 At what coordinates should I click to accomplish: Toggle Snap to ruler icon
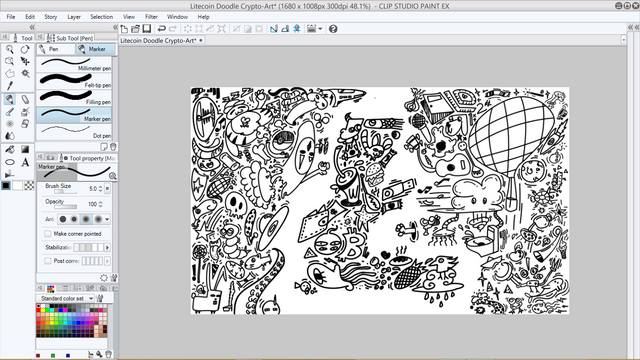tap(273, 29)
